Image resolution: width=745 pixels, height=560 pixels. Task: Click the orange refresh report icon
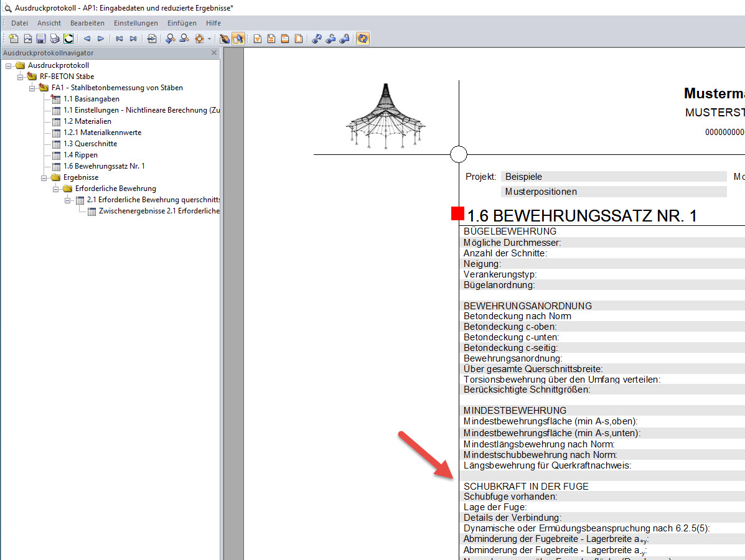click(x=363, y=38)
